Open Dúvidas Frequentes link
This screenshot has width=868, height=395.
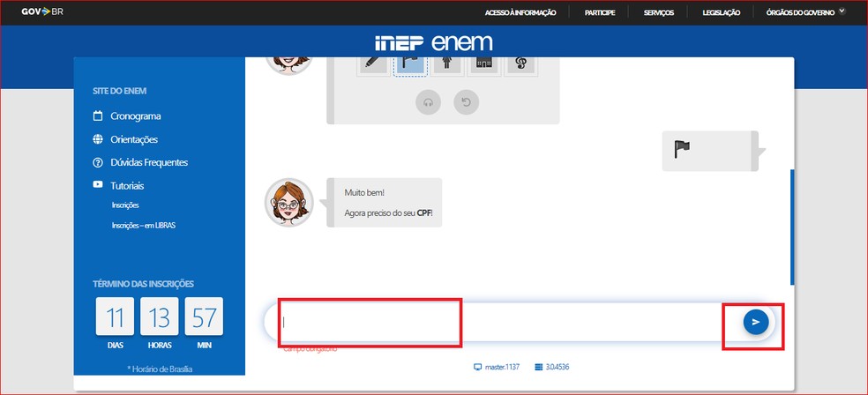coord(149,162)
